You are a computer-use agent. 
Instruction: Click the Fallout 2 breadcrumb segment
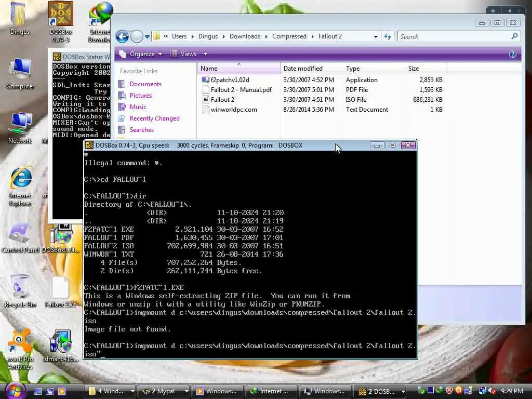click(x=330, y=36)
